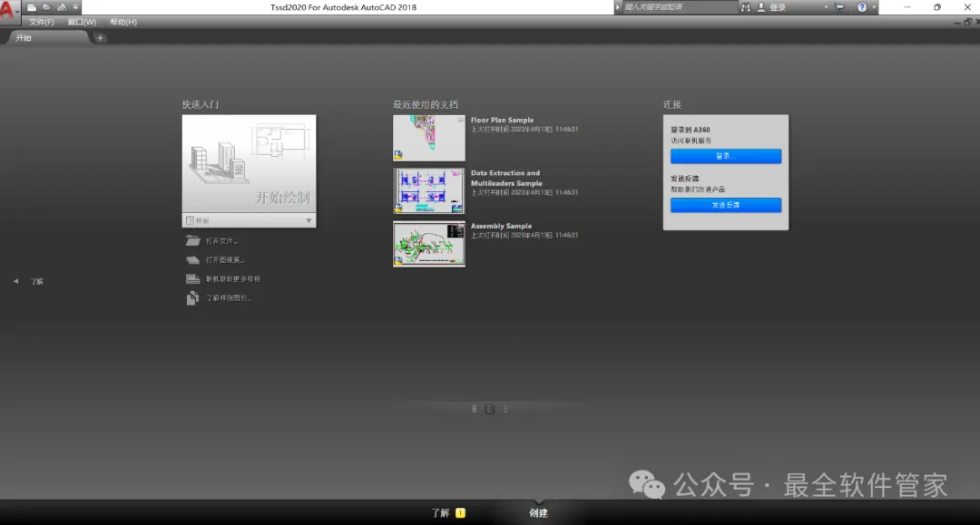
Task: Click Data Extraction and Multileaders Sample title
Action: [x=506, y=178]
